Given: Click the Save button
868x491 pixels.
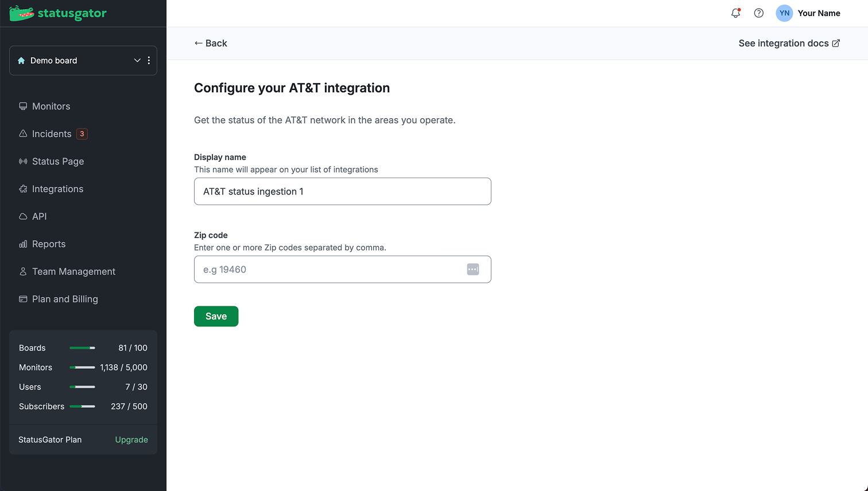Looking at the screenshot, I should pos(216,316).
